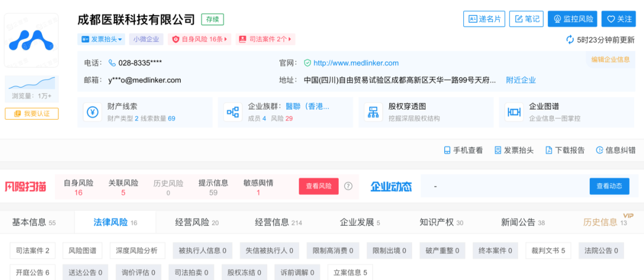
Task: Select 历史风险 0 in risk scan
Action: click(x=168, y=187)
